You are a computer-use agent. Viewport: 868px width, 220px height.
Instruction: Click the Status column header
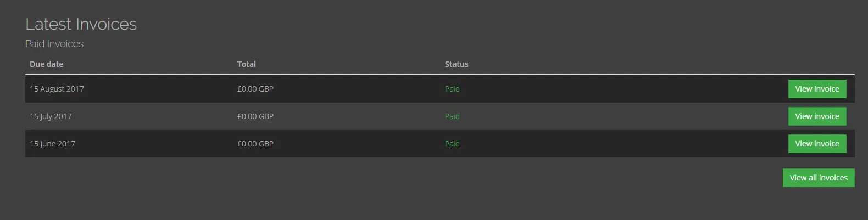pos(457,64)
